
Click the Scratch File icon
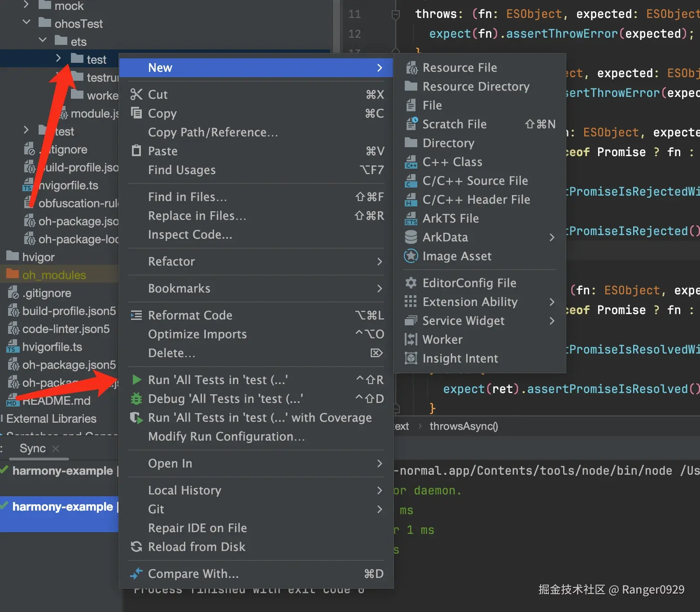411,124
